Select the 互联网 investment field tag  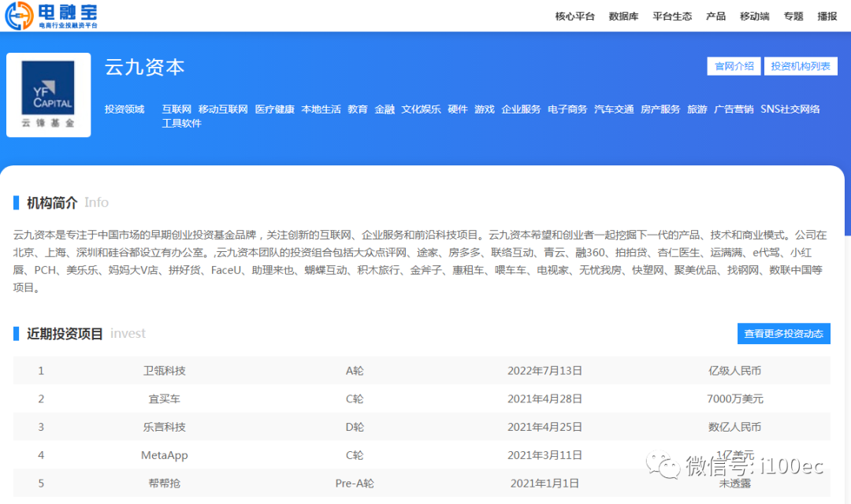pos(177,109)
